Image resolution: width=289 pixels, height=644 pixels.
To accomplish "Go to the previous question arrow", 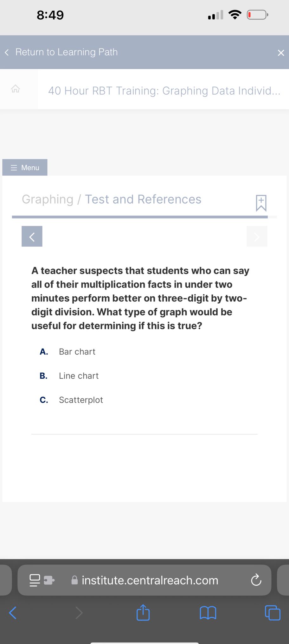I will point(32,237).
